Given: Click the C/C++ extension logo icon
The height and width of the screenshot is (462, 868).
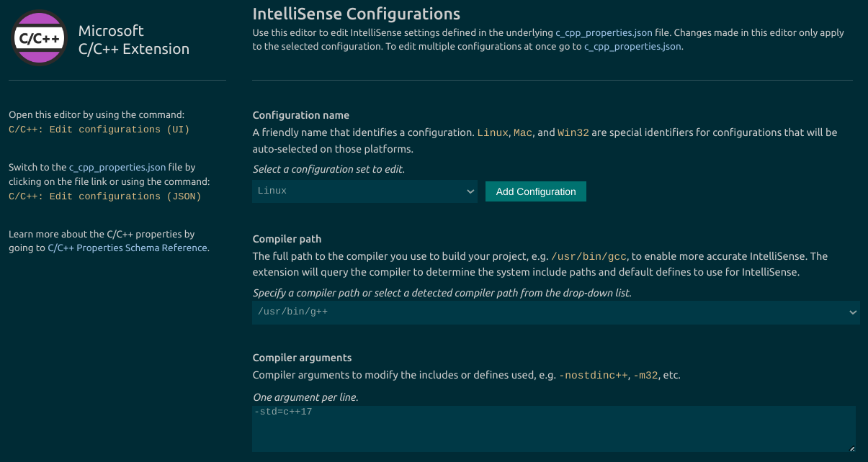Looking at the screenshot, I should pyautogui.click(x=40, y=40).
